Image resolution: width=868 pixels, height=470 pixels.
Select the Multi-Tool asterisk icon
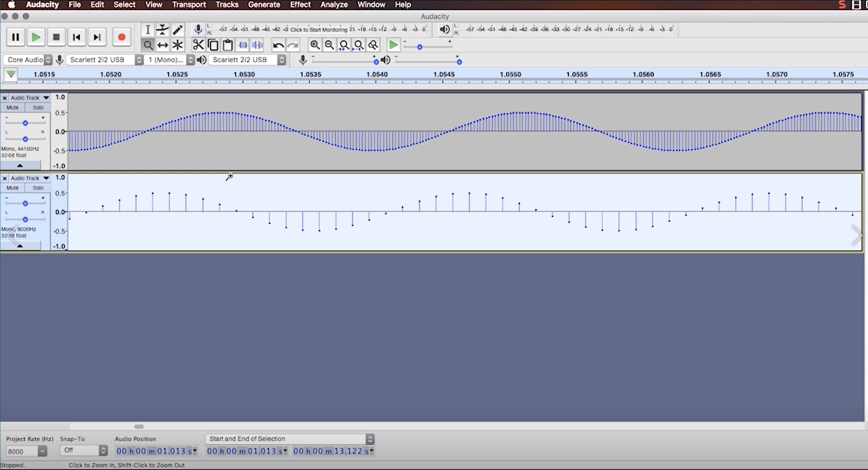(178, 45)
